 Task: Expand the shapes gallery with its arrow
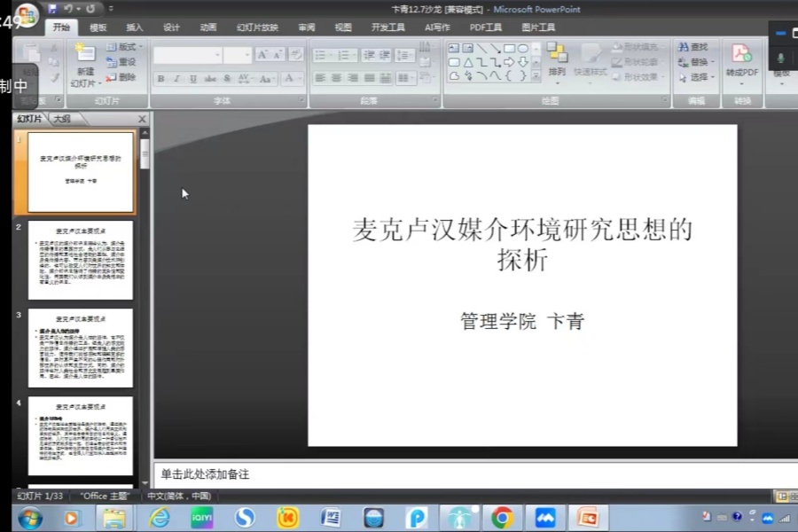click(x=536, y=75)
